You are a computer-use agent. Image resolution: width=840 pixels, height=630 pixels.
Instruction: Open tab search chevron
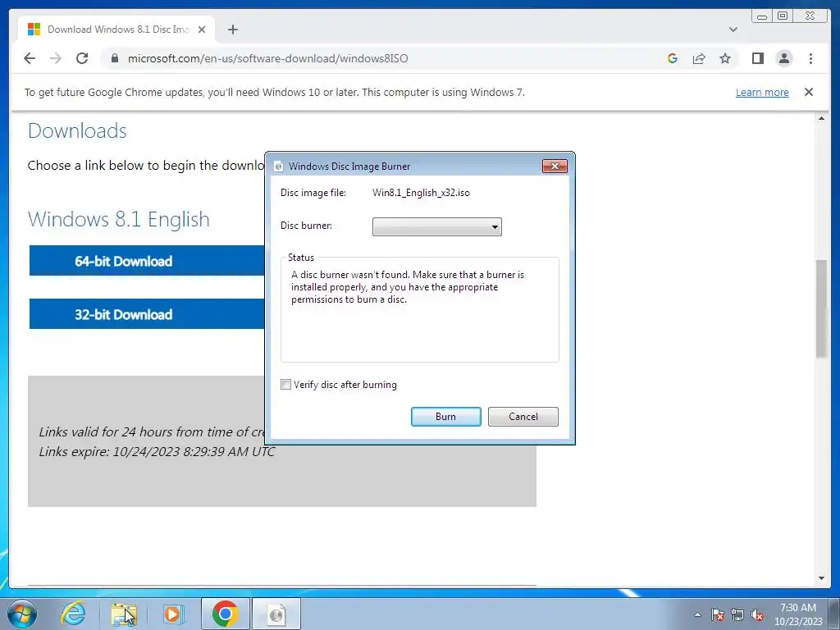tap(733, 30)
